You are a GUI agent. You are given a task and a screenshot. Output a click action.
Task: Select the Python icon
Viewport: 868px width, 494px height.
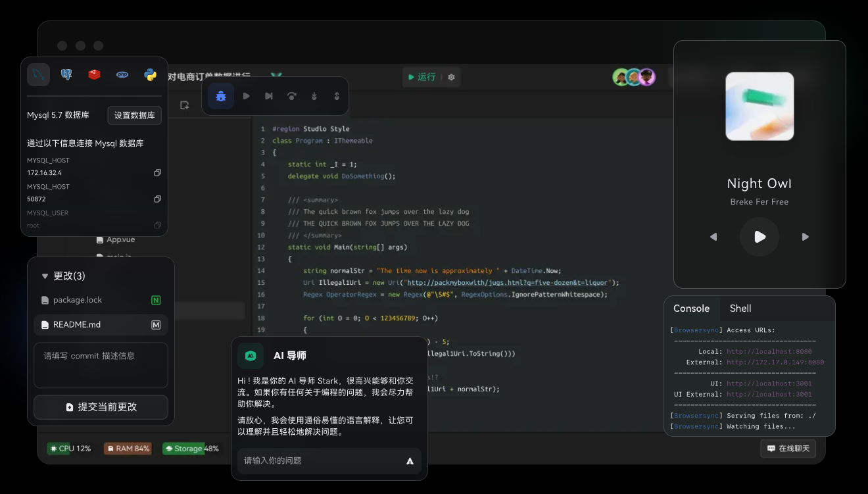(151, 74)
